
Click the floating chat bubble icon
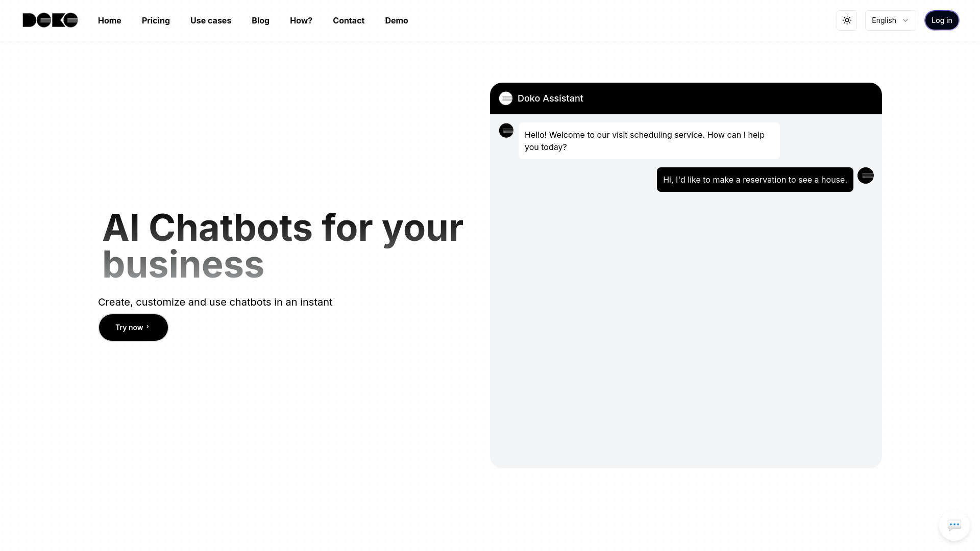tap(954, 525)
